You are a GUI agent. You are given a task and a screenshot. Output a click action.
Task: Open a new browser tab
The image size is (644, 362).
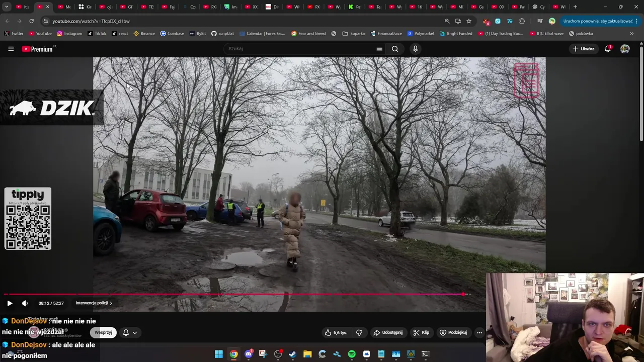(575, 7)
